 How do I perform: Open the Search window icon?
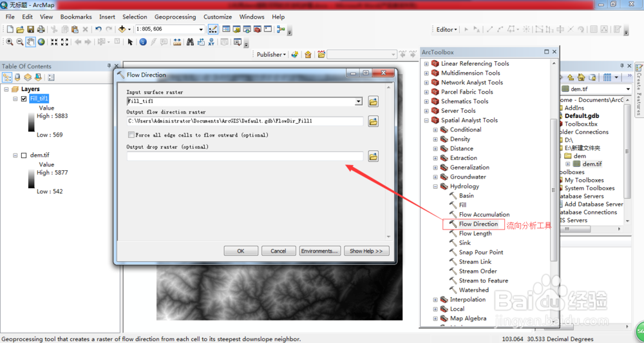(x=247, y=29)
